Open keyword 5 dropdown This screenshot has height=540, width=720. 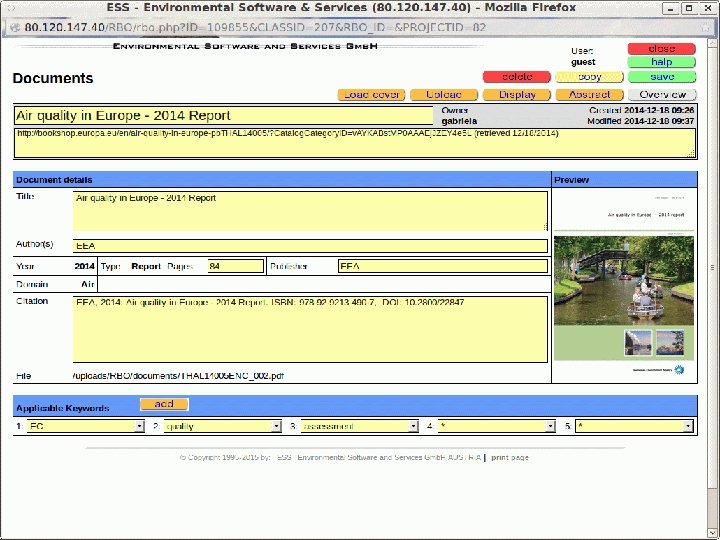point(634,426)
